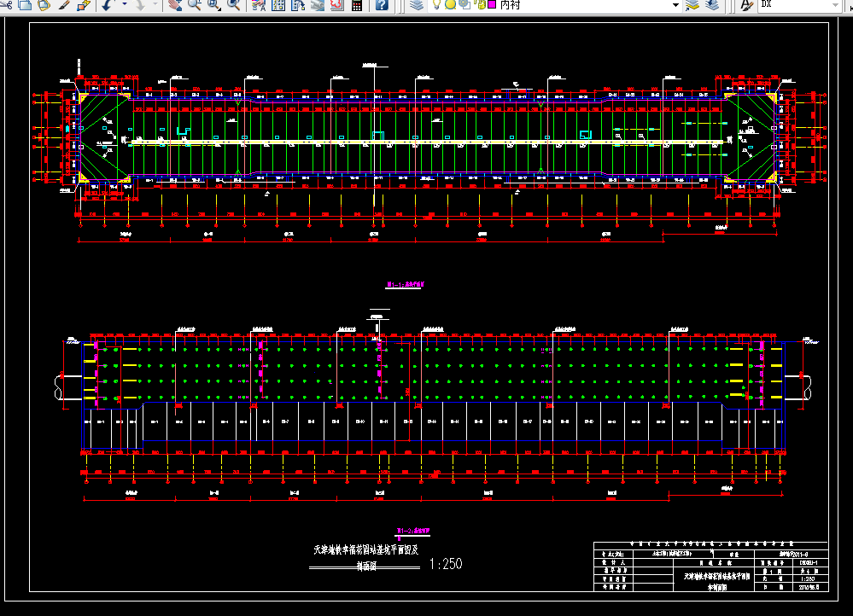The image size is (853, 616).
Task: Open the Redo history dropdown arrow
Action: point(155,5)
